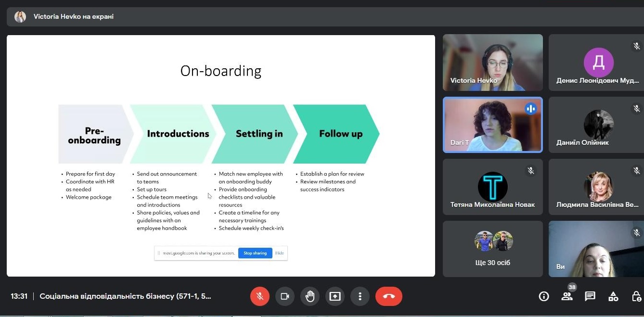Select Victoria Hevko's video tile
The image size is (644, 317).
pos(492,63)
